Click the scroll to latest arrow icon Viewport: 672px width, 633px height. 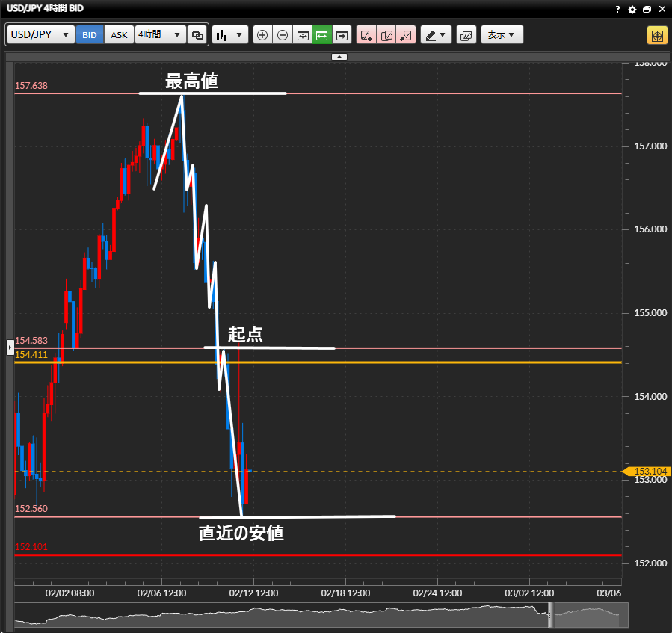342,35
